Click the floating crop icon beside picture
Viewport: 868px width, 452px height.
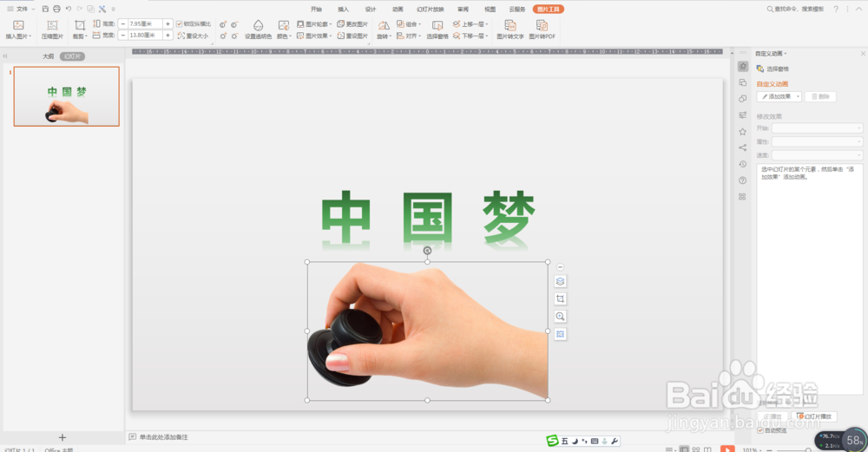coord(560,298)
